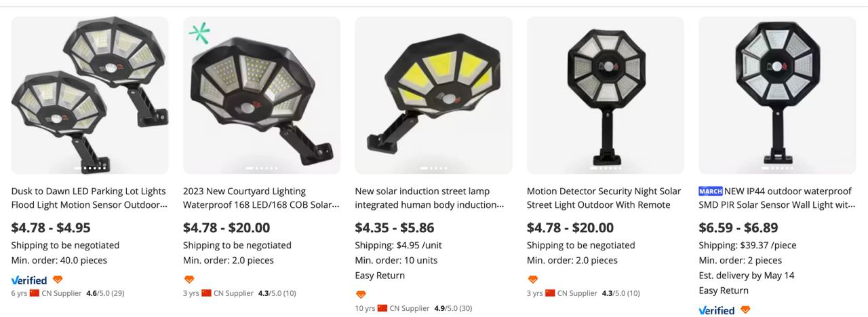Click orange diamond icon beside first product's Verified
868x317 pixels.
pyautogui.click(x=58, y=280)
